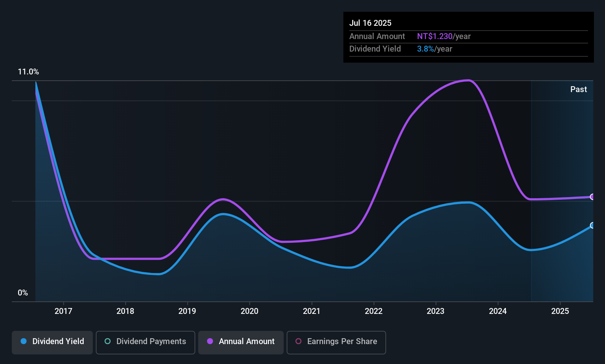Click the 2017 x-axis label
This screenshot has width=605, height=364.
[63, 311]
